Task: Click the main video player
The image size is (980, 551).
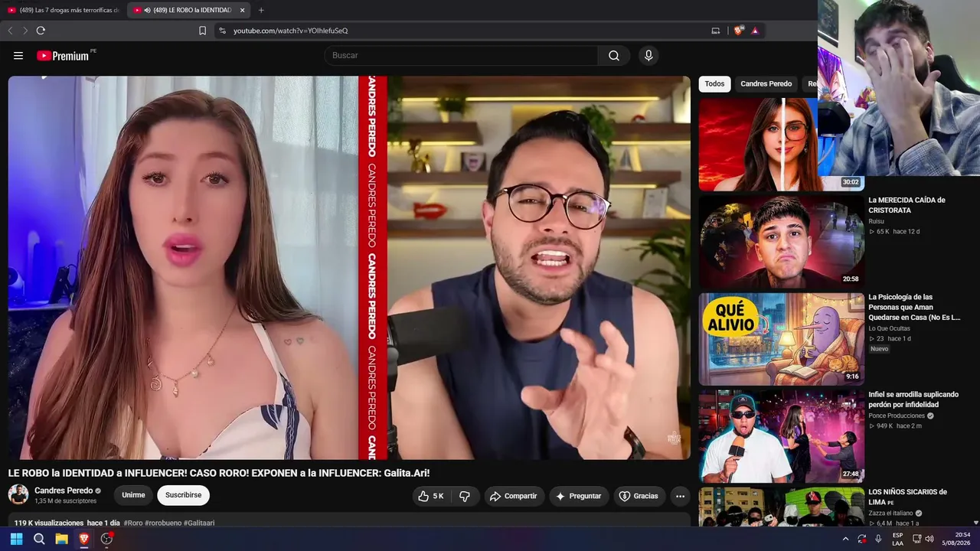Action: pyautogui.click(x=349, y=268)
